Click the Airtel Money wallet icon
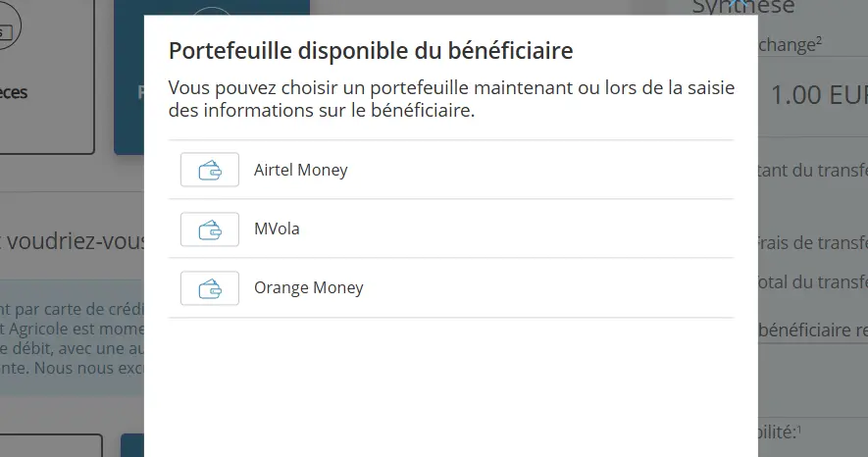868x457 pixels. coord(210,170)
